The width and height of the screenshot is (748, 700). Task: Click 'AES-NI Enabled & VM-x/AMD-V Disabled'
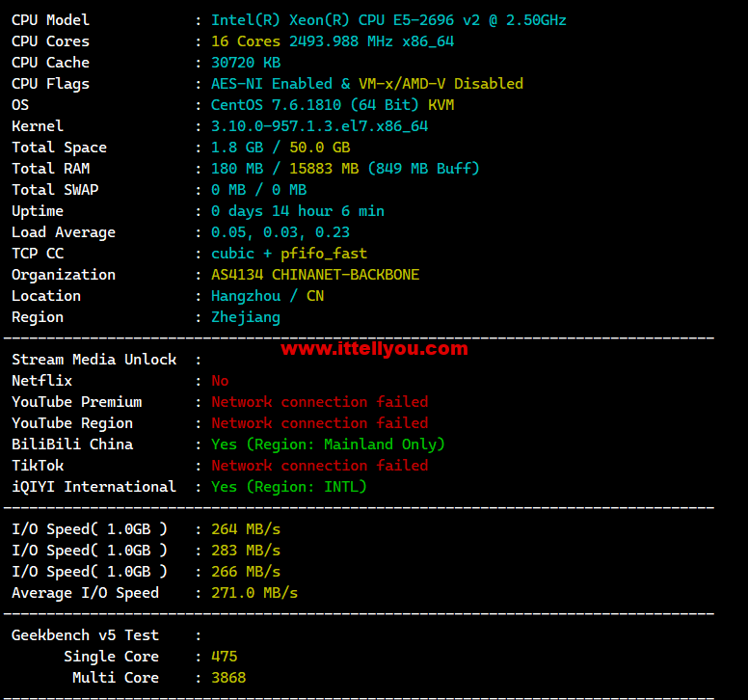[x=367, y=84]
